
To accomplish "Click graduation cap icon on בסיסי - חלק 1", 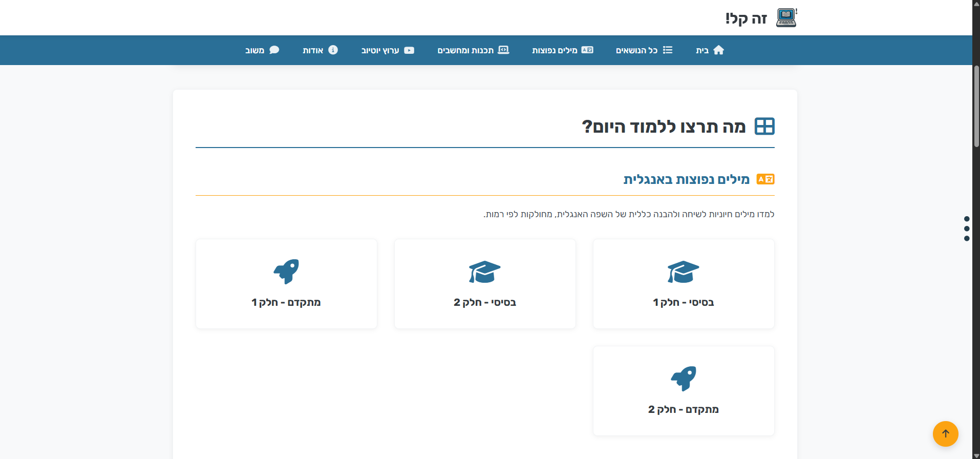I will coord(684,272).
